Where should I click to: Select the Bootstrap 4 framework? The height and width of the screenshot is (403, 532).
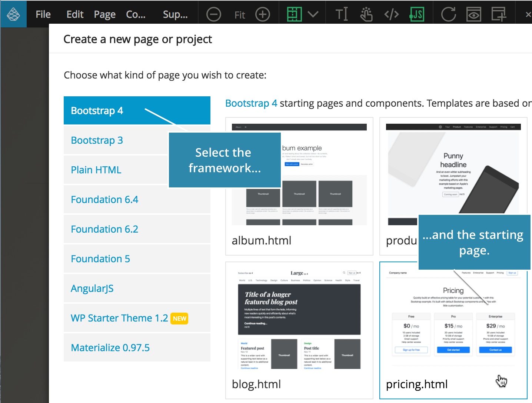[x=137, y=110]
